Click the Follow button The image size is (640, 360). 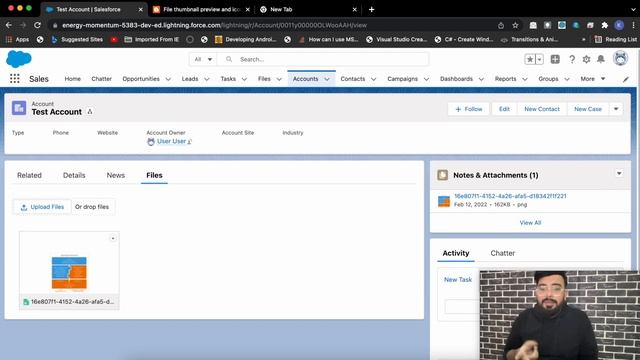469,109
